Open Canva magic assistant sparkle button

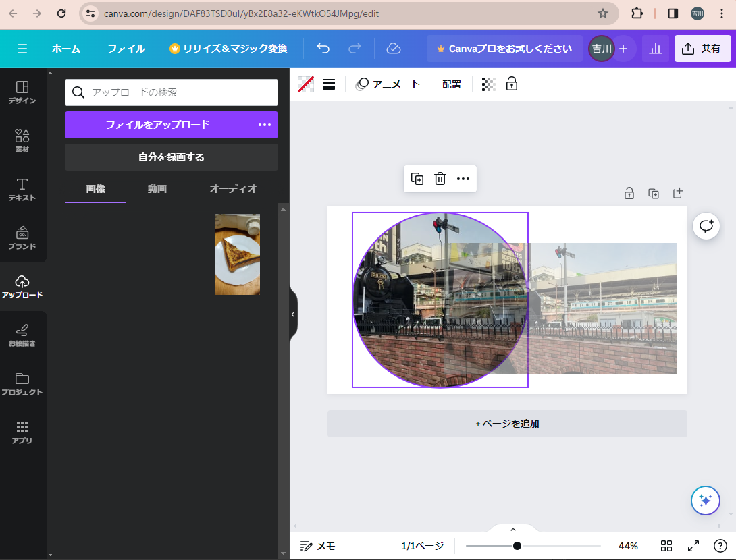706,500
